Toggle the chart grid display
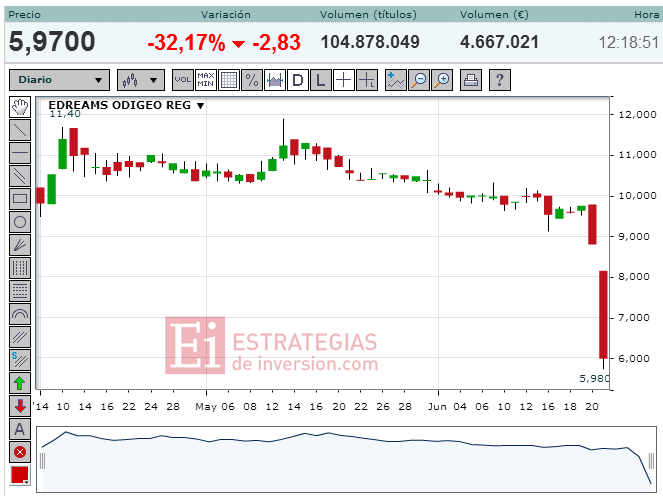The height and width of the screenshot is (496, 663). (x=229, y=80)
